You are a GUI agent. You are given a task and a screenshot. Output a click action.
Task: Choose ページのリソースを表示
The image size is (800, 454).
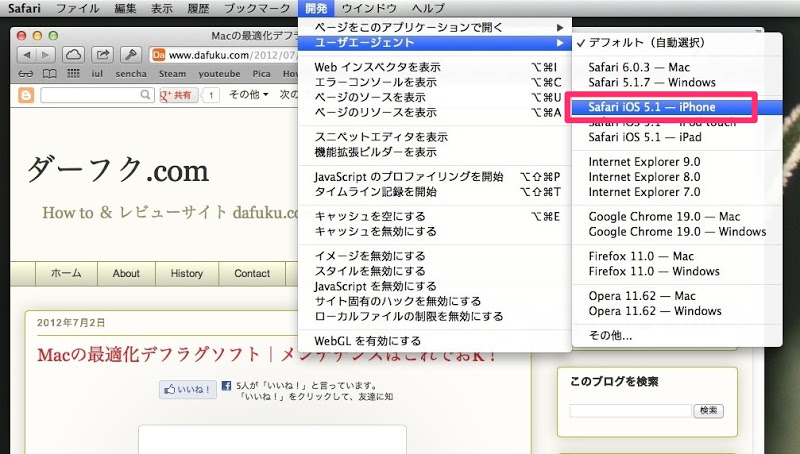click(435, 112)
